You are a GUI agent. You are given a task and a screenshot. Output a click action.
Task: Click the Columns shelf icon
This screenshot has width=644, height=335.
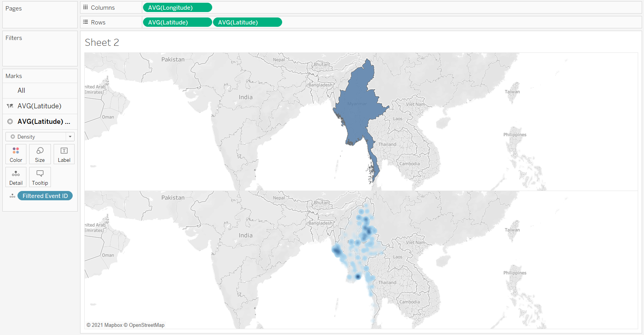coord(86,7)
